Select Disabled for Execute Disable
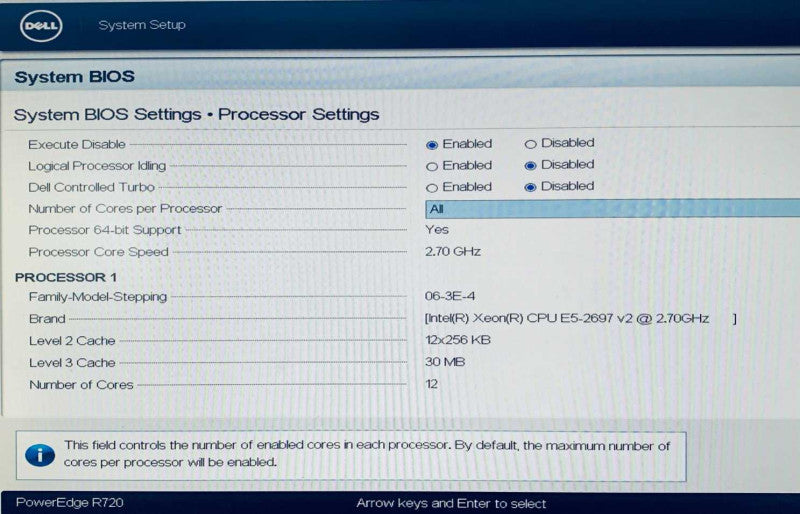The height and width of the screenshot is (514, 800). [x=531, y=144]
